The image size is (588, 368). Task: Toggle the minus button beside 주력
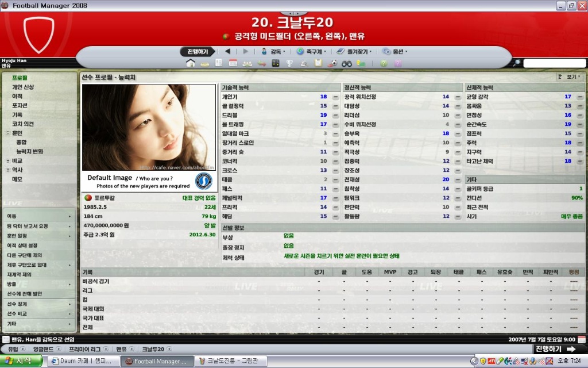point(580,143)
